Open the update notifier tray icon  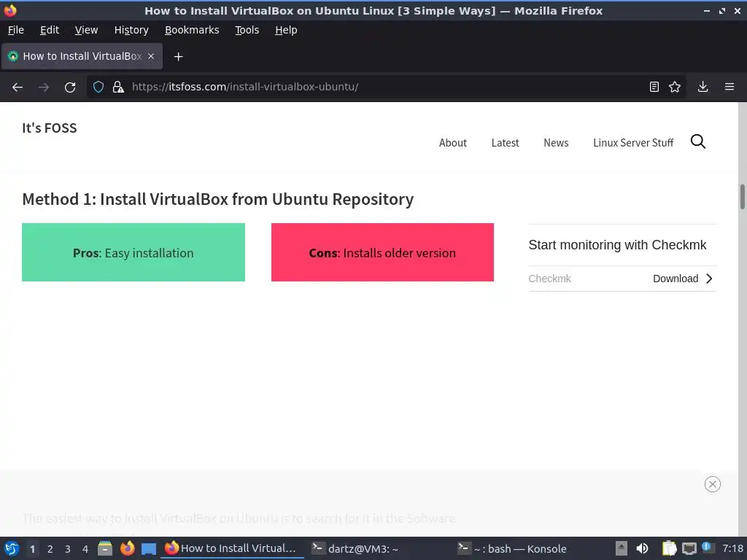708,548
